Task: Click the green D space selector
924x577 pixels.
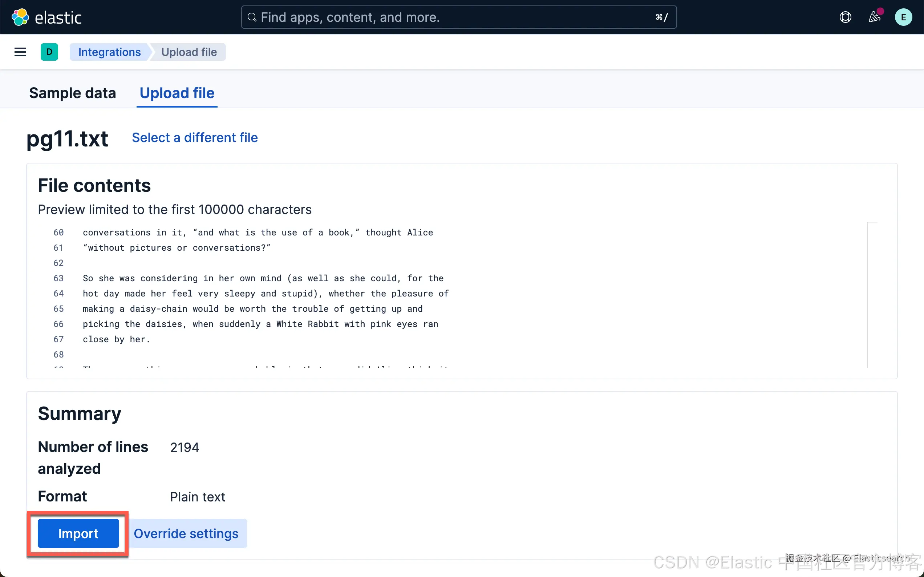Action: tap(49, 52)
